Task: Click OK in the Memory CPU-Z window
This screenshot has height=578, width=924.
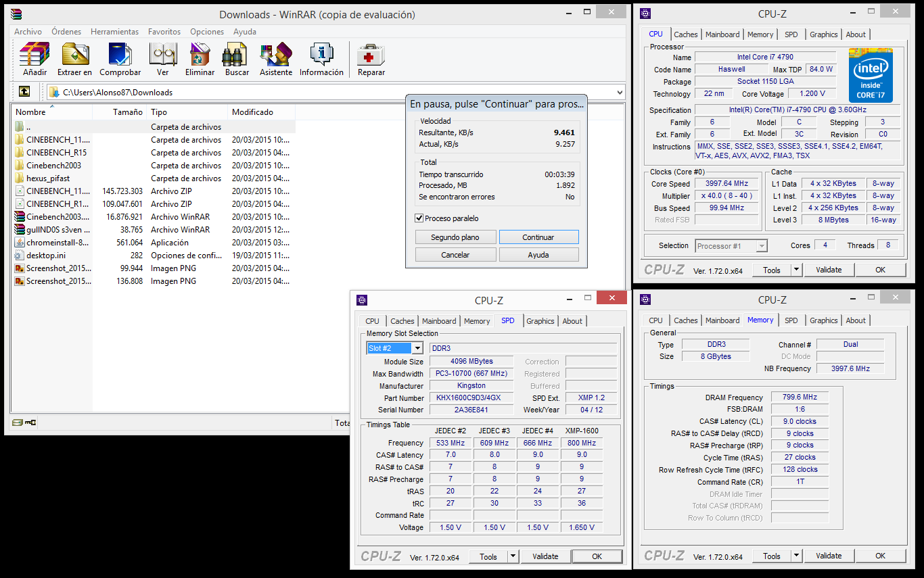Action: 880,556
